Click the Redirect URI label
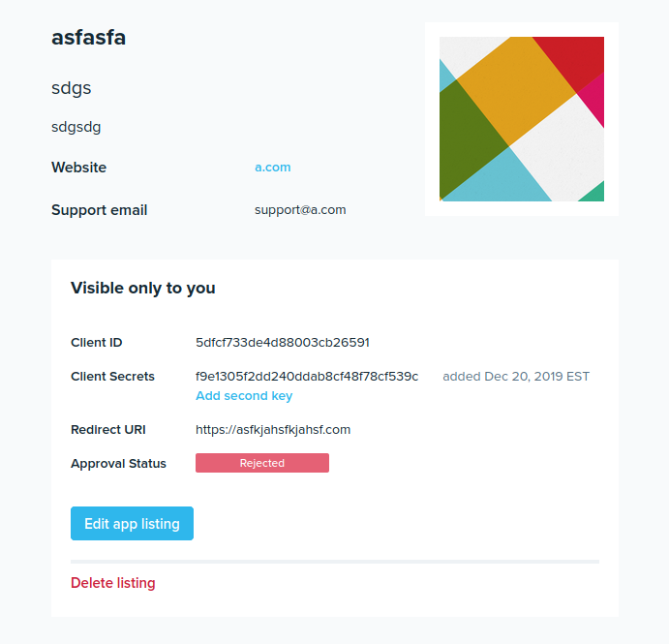Screen dimensions: 669x644 pyautogui.click(x=107, y=430)
